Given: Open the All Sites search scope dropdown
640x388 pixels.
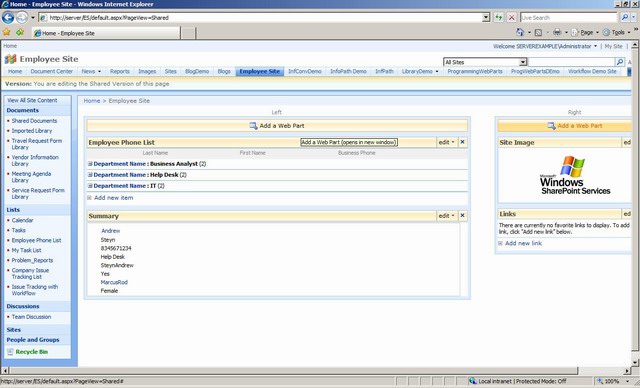Looking at the screenshot, I should pyautogui.click(x=523, y=62).
